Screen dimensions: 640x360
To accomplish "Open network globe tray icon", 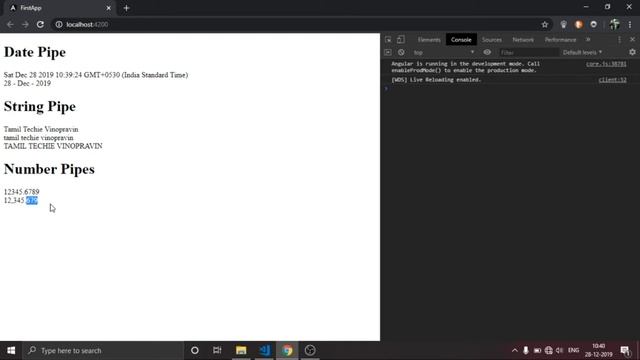I will click(x=549, y=350).
